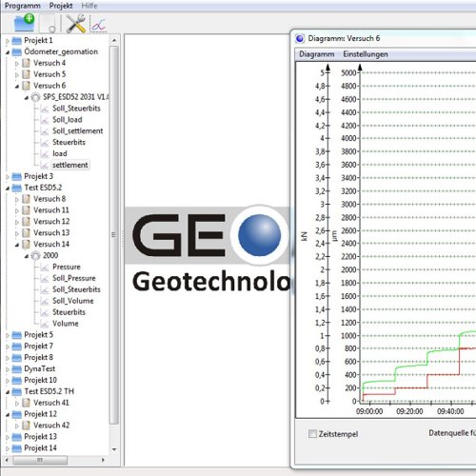The width and height of the screenshot is (476, 476).
Task: Collapse the Test ESD5.2 TH node
Action: tap(8, 392)
